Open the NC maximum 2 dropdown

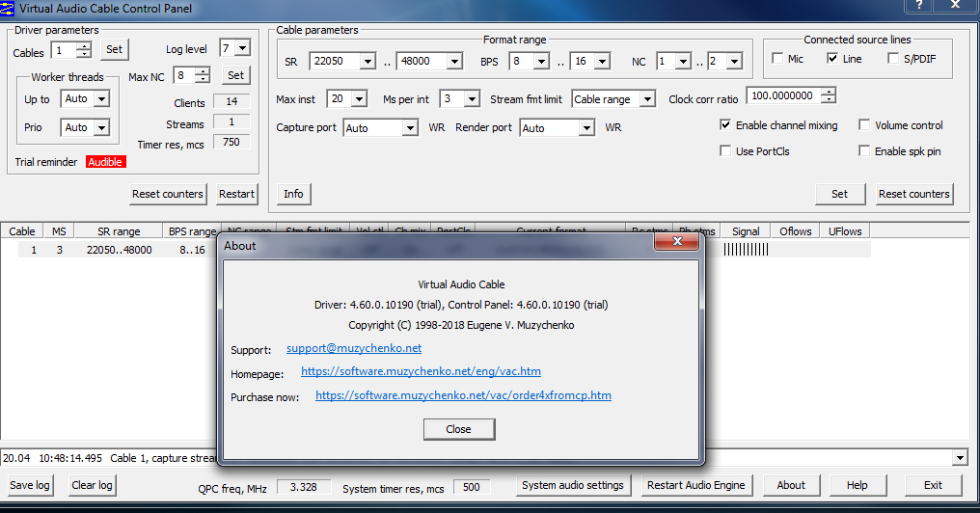pyautogui.click(x=734, y=62)
